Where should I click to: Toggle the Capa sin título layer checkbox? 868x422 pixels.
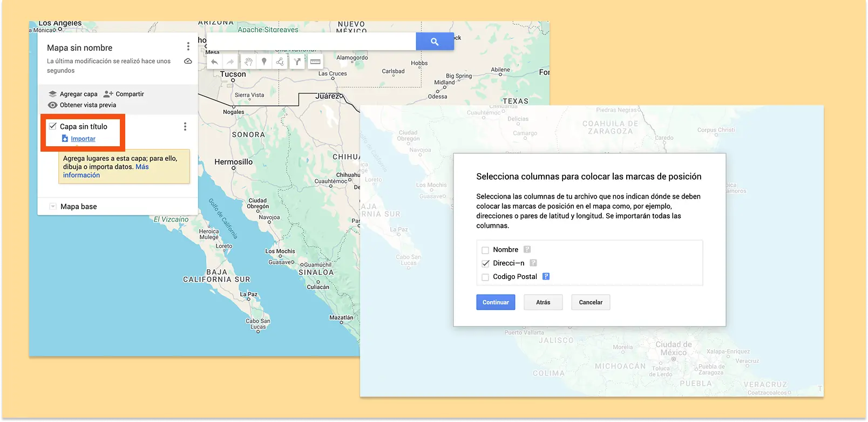click(x=53, y=126)
